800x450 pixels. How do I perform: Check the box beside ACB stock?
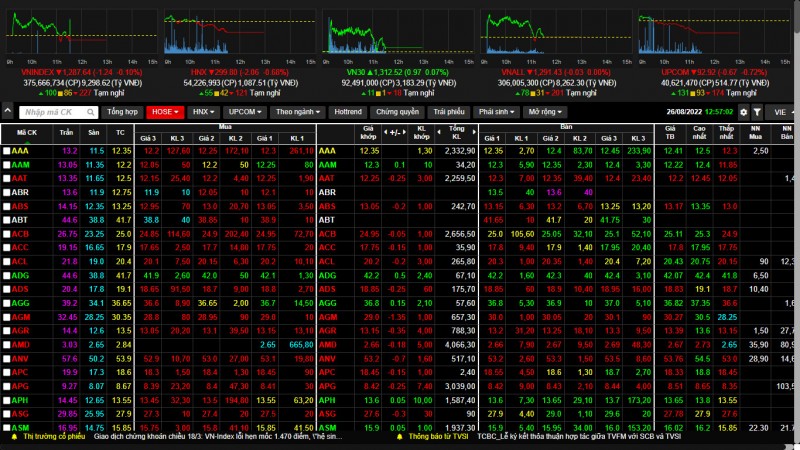pos(7,233)
